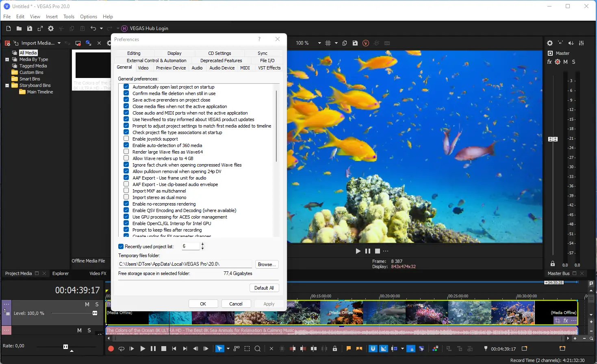Expand the Media By Type tree node

point(7,59)
